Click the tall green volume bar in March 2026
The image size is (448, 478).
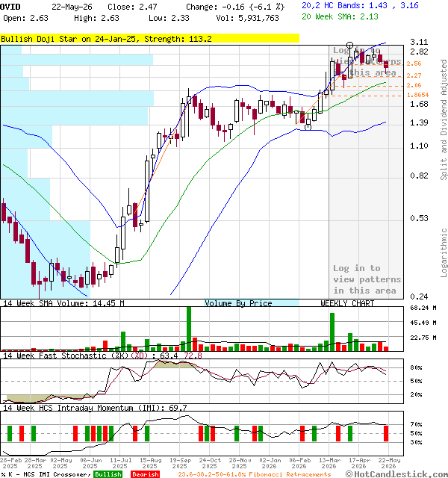(x=332, y=332)
